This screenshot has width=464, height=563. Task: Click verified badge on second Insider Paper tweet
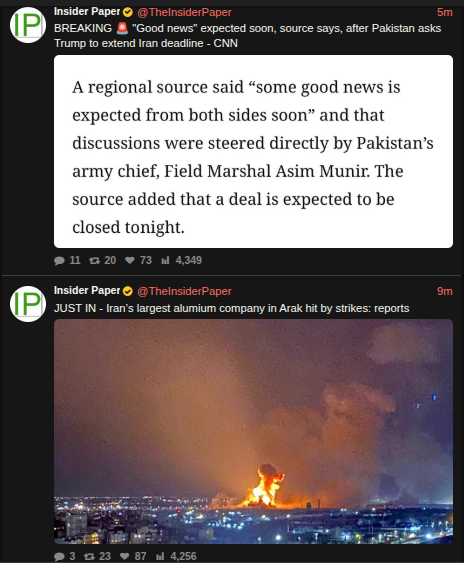(x=128, y=291)
